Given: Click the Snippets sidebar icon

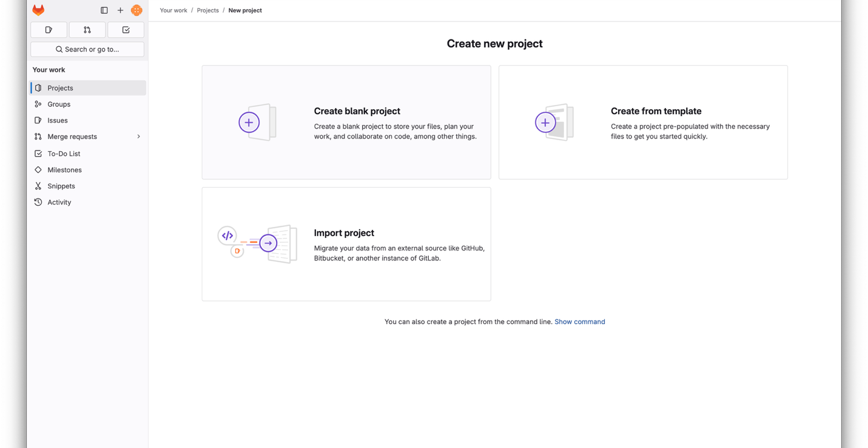Looking at the screenshot, I should point(38,186).
